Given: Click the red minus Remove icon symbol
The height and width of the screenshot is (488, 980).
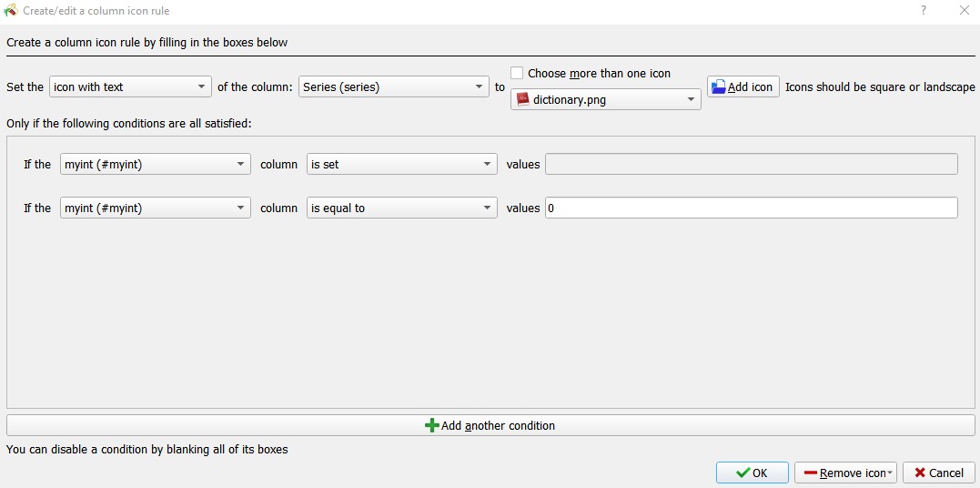Looking at the screenshot, I should click(x=810, y=473).
